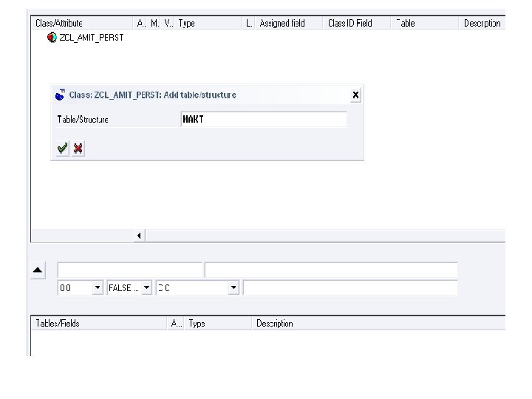The height and width of the screenshot is (399, 532).
Task: Expand the third combo box dropdown arrow
Action: click(233, 287)
